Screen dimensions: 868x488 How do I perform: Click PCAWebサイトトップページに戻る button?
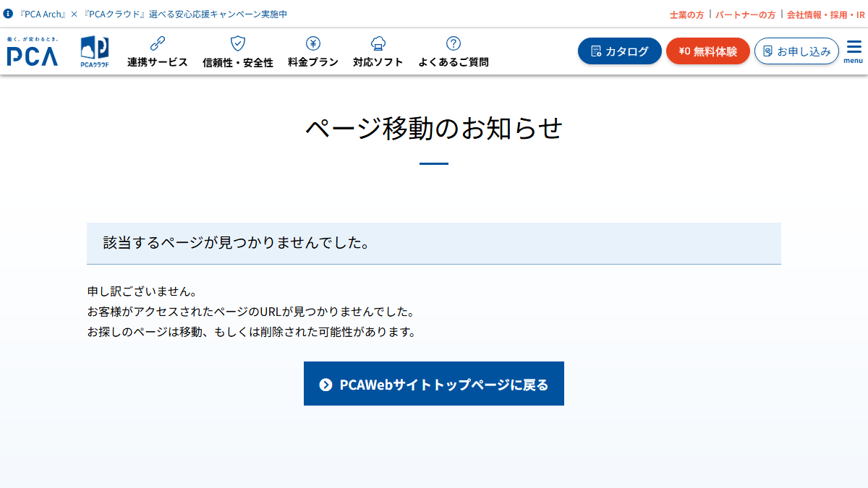tap(434, 384)
